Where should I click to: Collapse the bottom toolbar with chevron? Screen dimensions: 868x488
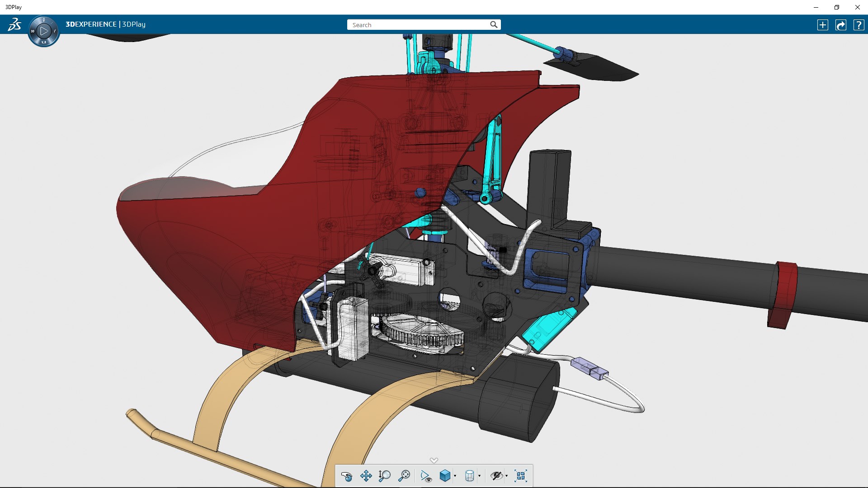pos(434,460)
